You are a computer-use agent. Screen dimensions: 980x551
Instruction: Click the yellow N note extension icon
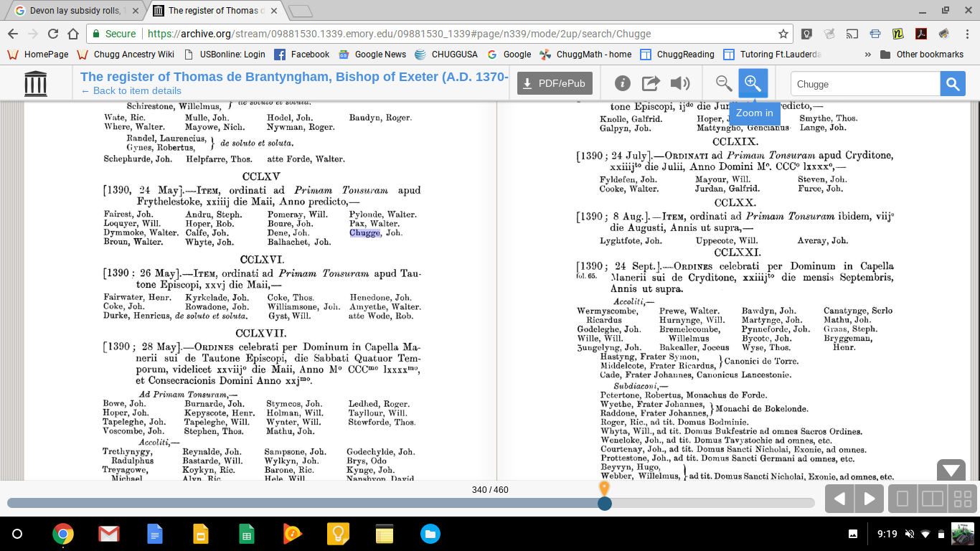(x=898, y=34)
